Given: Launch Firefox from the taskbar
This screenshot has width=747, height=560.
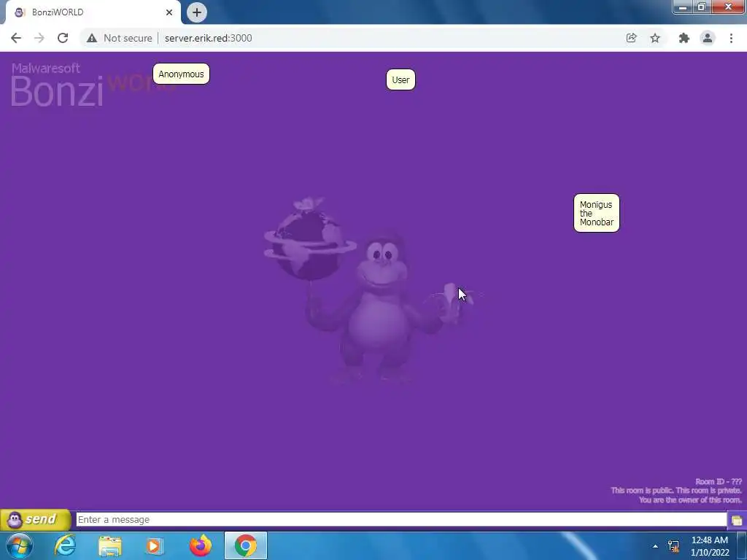Looking at the screenshot, I should 201,545.
